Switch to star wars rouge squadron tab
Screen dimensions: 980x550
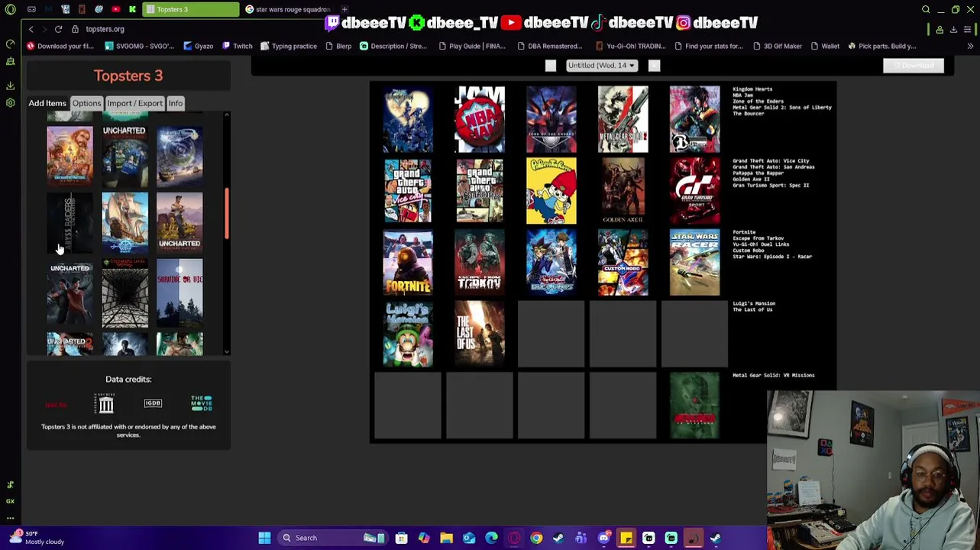pyautogui.click(x=288, y=9)
